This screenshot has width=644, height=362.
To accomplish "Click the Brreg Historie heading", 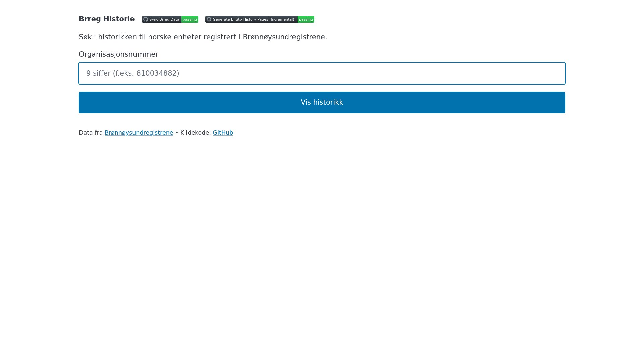I will tap(107, 19).
